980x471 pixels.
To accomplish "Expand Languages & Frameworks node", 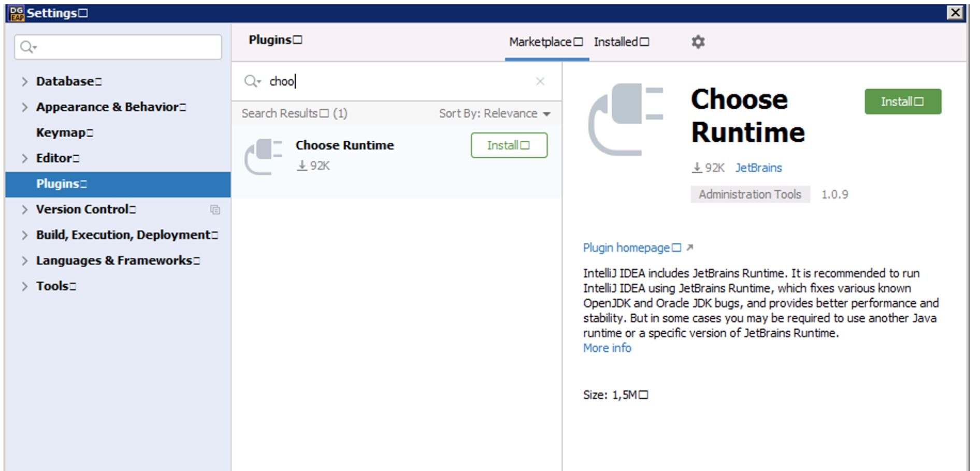I will tap(24, 261).
